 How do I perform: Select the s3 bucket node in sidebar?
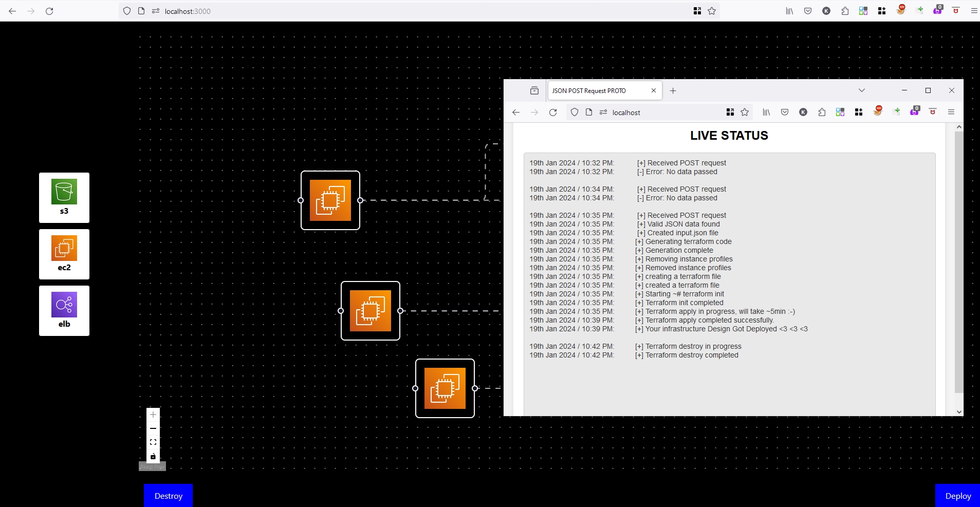click(x=64, y=197)
